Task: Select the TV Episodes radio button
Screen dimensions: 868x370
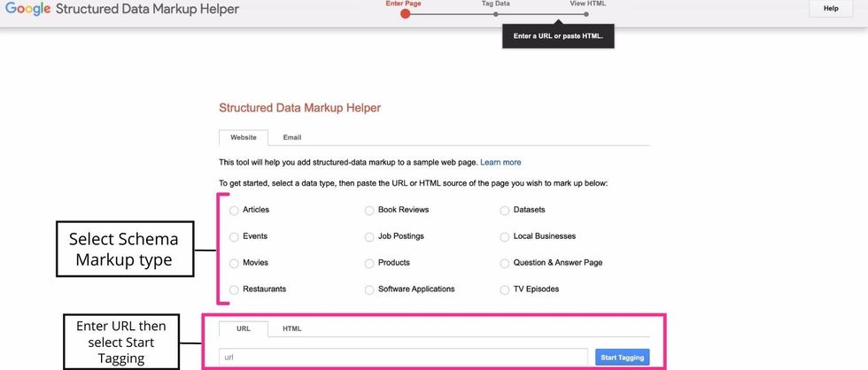Action: click(504, 289)
